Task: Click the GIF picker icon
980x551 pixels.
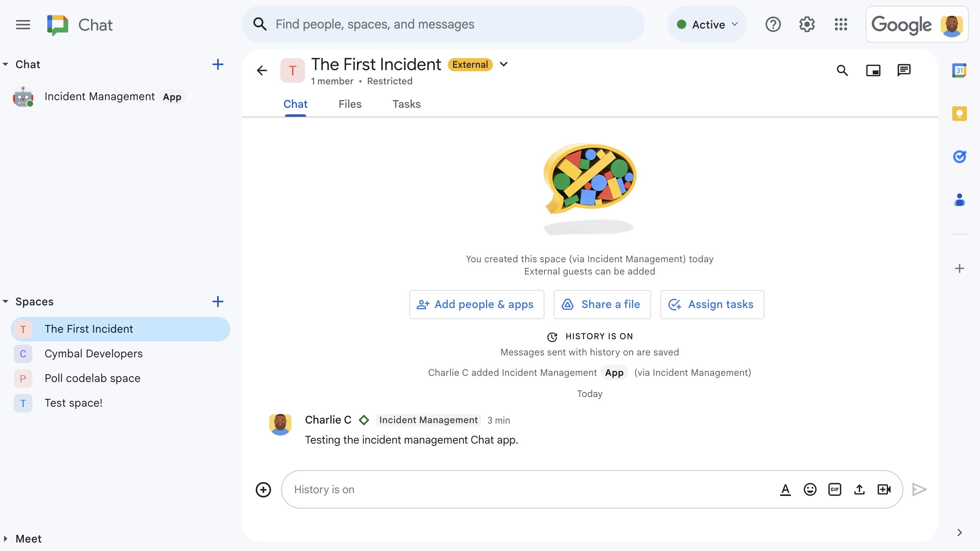Action: 834,489
